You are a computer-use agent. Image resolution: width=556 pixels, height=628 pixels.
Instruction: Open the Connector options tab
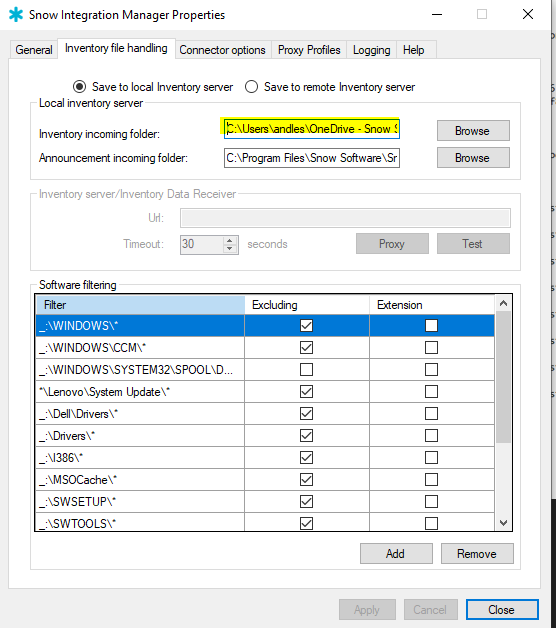click(222, 50)
